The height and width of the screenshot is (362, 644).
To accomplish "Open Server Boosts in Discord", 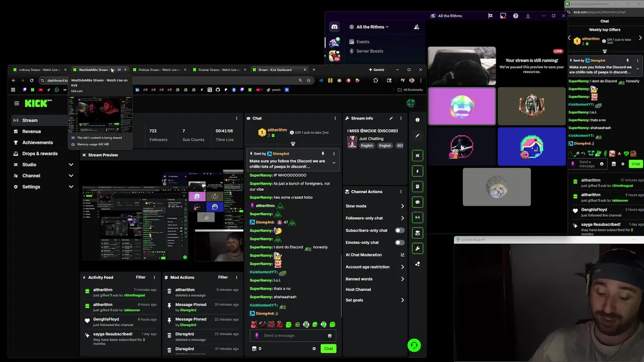I will [370, 51].
